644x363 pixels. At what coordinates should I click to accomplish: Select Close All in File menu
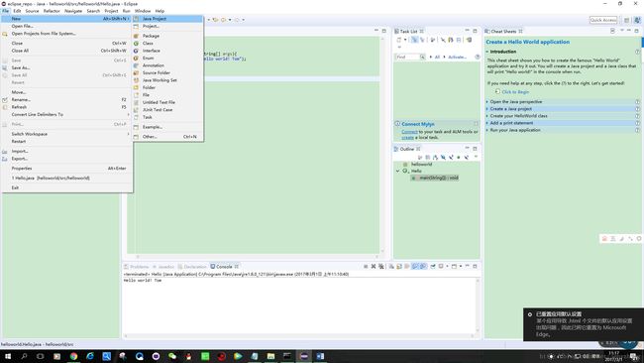tap(66, 51)
